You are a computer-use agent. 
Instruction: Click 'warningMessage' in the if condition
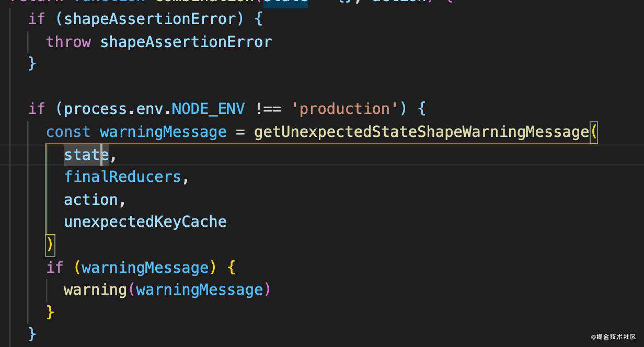click(x=145, y=268)
